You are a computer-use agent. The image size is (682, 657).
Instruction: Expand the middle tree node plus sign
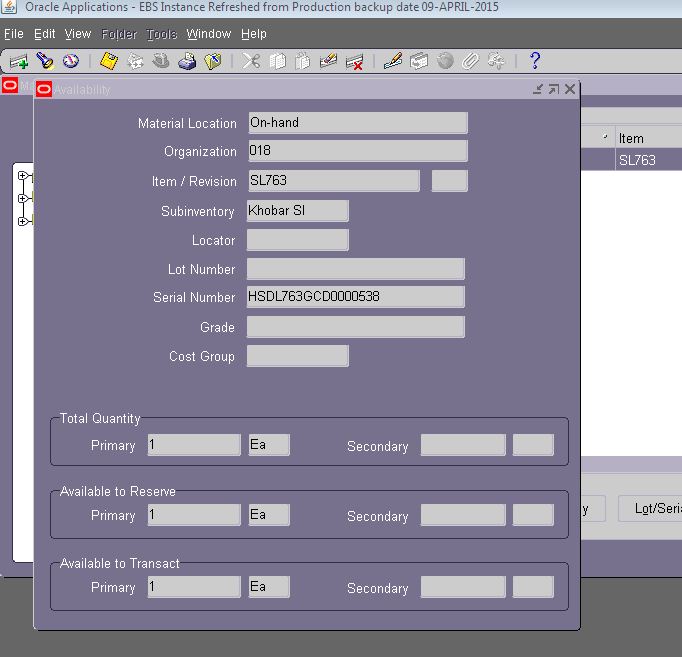click(x=22, y=198)
